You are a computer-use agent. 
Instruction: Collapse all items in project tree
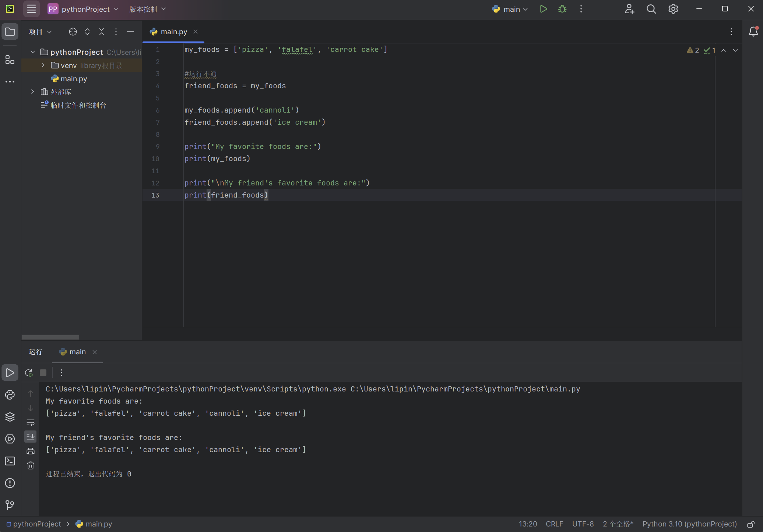pos(102,32)
